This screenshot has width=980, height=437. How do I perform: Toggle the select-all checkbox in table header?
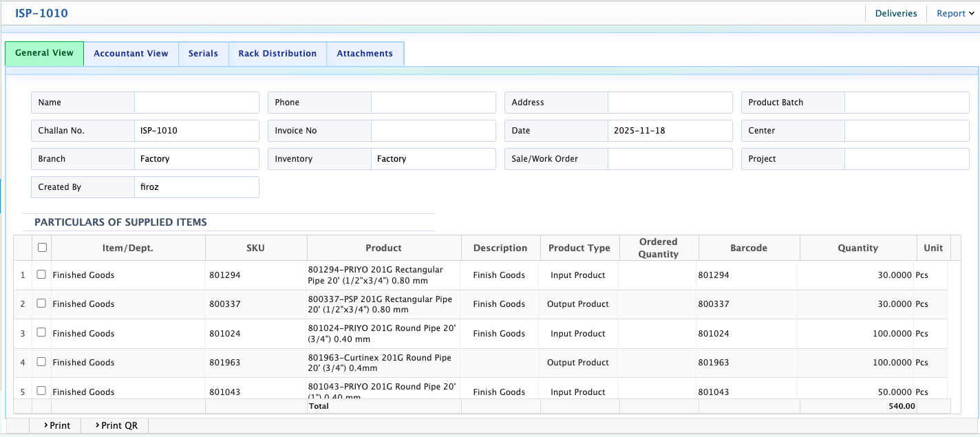coord(42,248)
